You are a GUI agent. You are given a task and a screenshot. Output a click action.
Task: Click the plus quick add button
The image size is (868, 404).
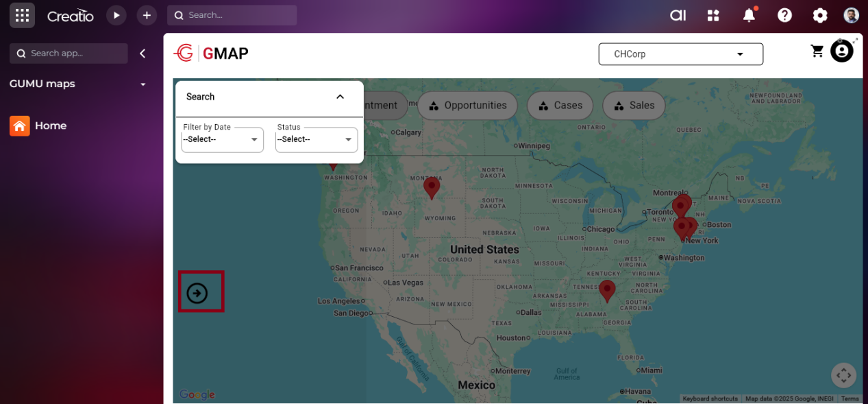tap(147, 15)
